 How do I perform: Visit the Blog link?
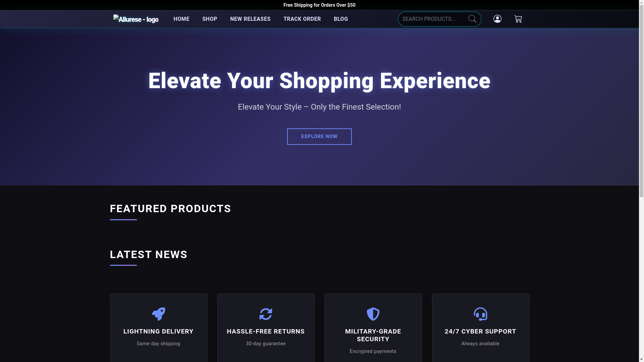pos(341,19)
